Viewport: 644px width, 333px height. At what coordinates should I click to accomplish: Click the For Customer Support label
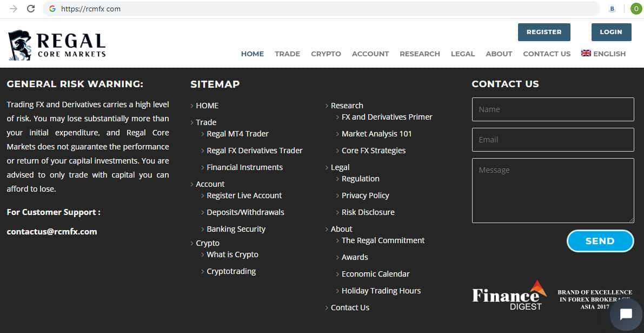point(54,213)
